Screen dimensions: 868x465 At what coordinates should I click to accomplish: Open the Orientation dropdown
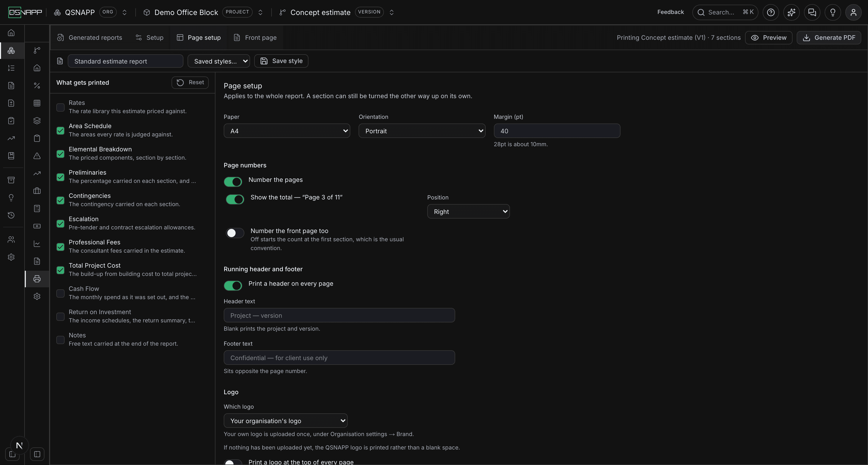pyautogui.click(x=422, y=131)
